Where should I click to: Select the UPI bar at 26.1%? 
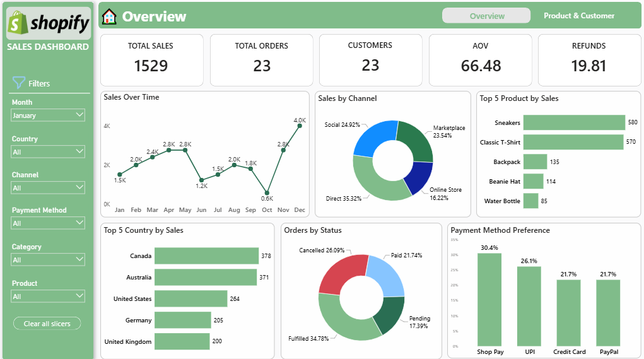coord(529,307)
